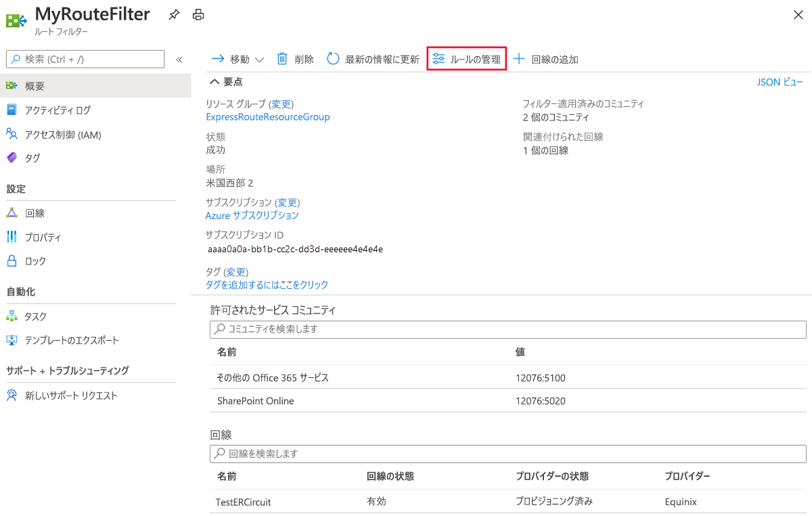
Task: Click the activity log book icon
Action: (12, 110)
